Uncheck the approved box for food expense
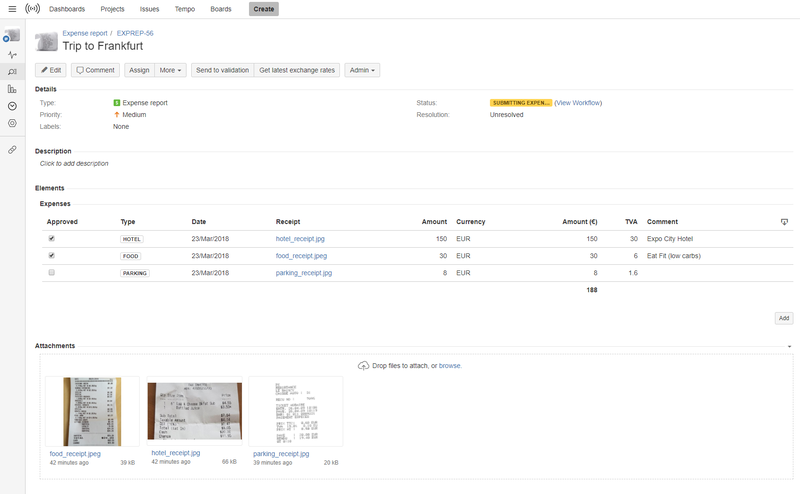800x494 pixels. click(x=51, y=256)
